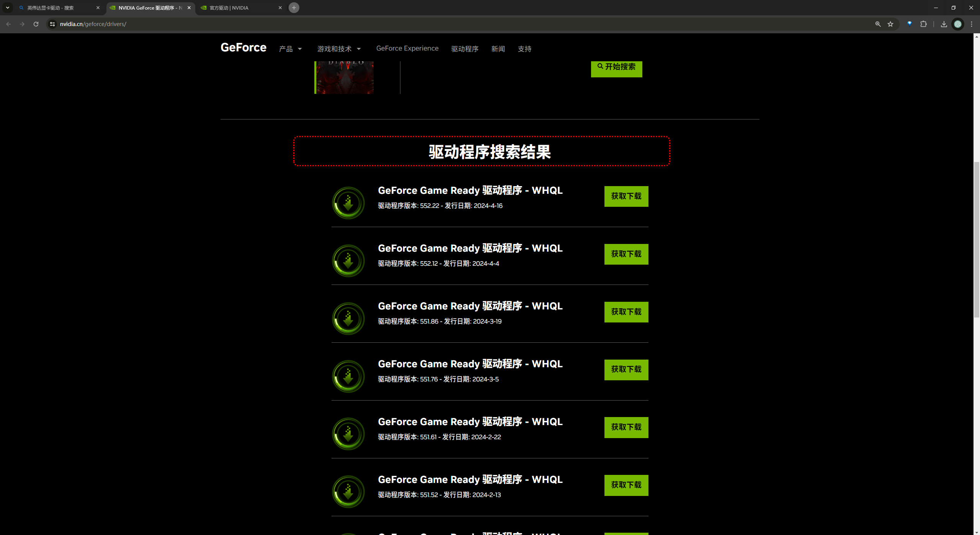The image size is (980, 535).
Task: Click 获取下载 for driver 552.12
Action: coord(626,254)
